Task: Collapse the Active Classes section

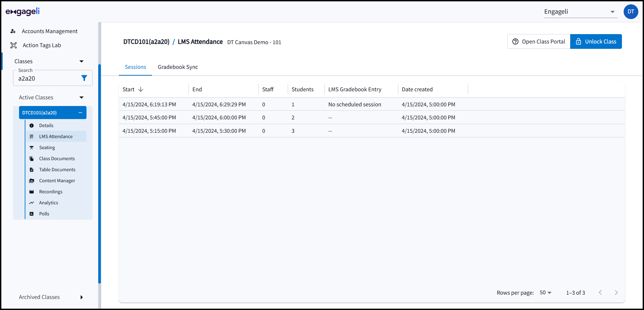Action: tap(82, 97)
